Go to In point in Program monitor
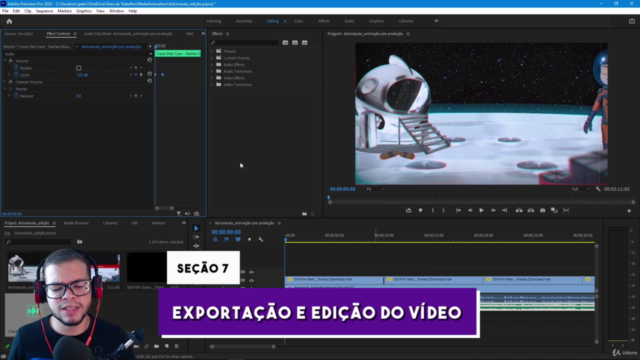Image resolution: width=640 pixels, height=360 pixels. coord(458,210)
